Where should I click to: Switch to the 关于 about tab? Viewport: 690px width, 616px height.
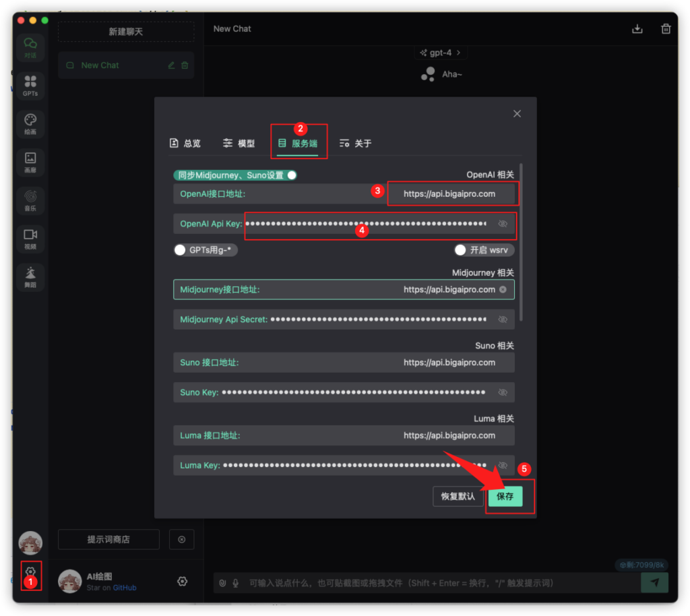point(356,144)
